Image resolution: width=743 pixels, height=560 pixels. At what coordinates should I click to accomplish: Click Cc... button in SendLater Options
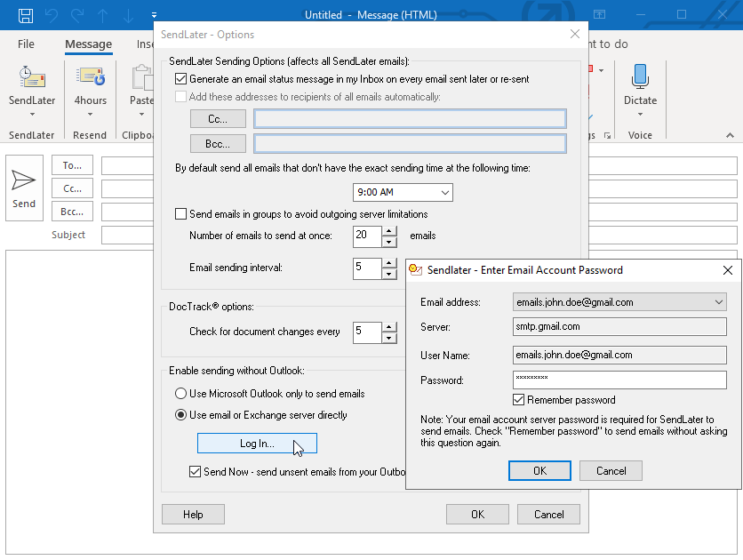click(x=218, y=119)
